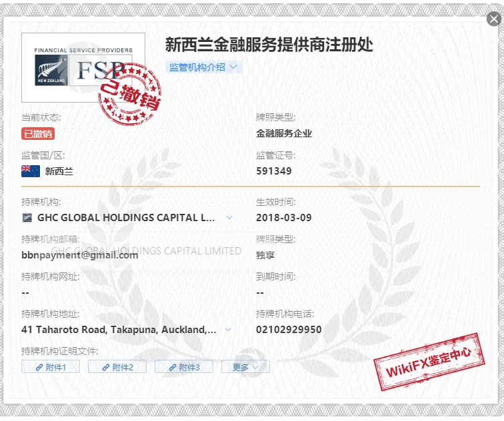The image size is (504, 421).
Task: Select the phone number 02102929950
Action: (x=289, y=330)
